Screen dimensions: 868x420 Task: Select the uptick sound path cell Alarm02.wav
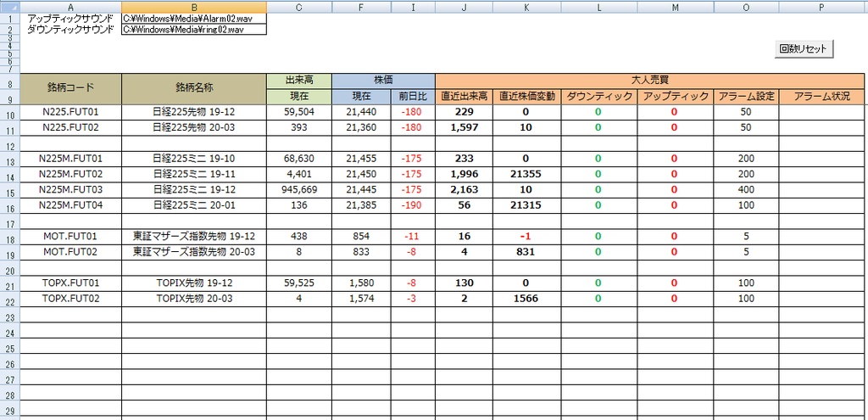coord(194,19)
